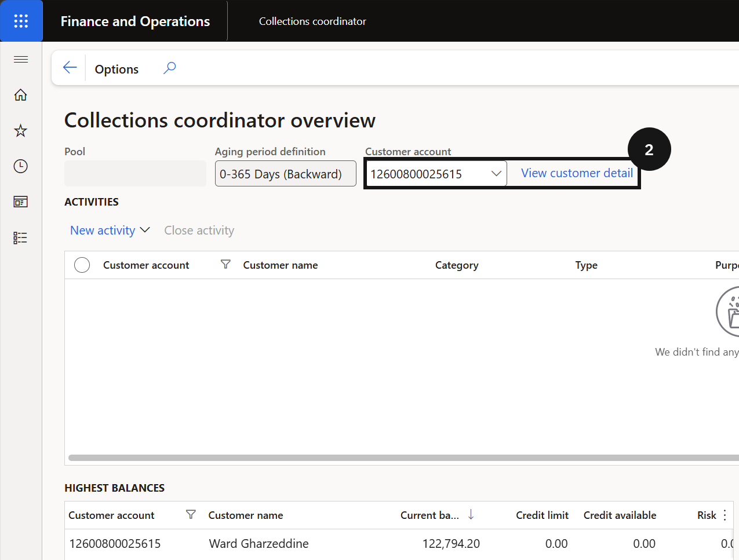The width and height of the screenshot is (739, 560).
Task: Click the HIGHEST BALANCES section heading
Action: (115, 488)
